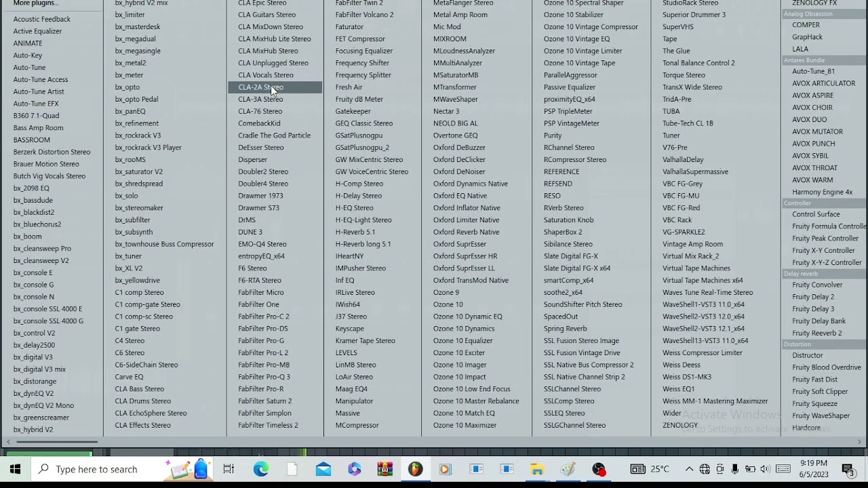
Task: Pick Auto-Tune Artist plugin
Action: click(x=39, y=91)
